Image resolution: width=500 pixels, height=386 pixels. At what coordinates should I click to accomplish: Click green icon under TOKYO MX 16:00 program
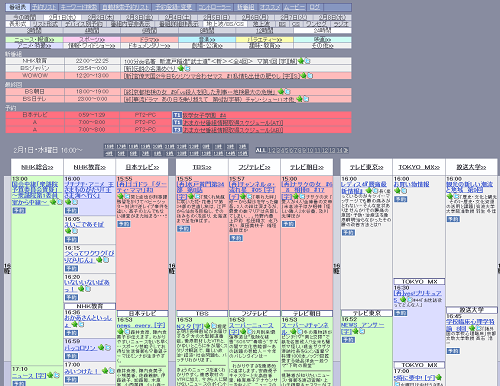[397, 191]
